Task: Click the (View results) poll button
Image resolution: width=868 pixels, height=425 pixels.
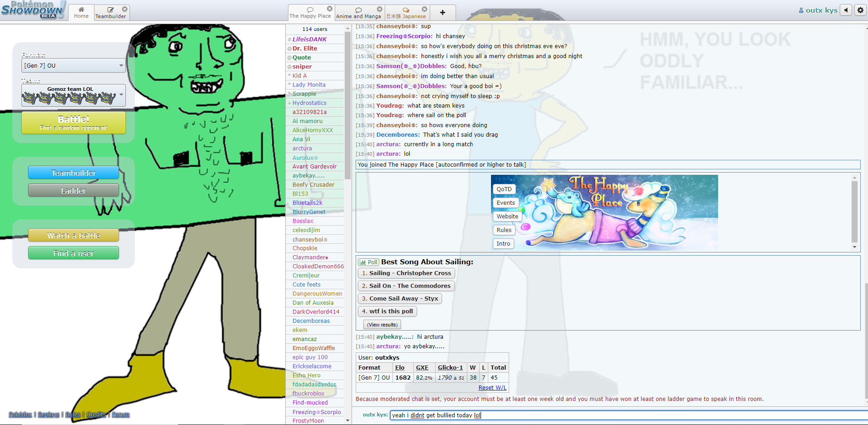Action: tap(382, 325)
